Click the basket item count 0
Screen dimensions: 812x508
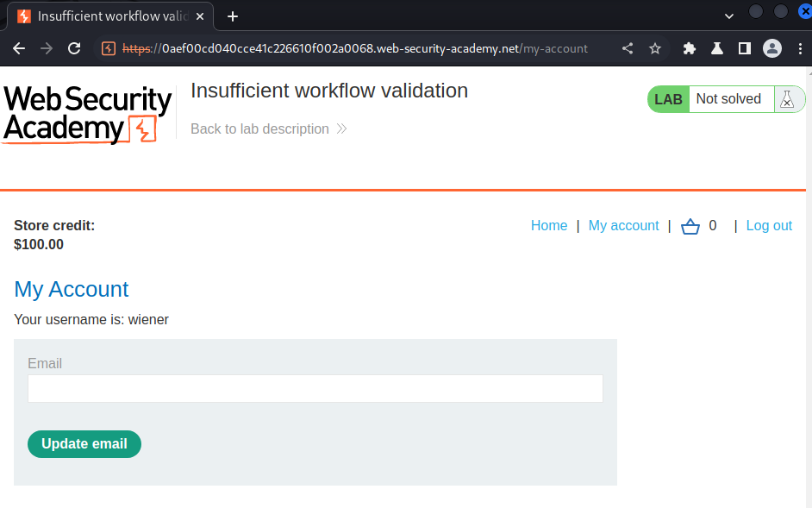[x=713, y=225]
